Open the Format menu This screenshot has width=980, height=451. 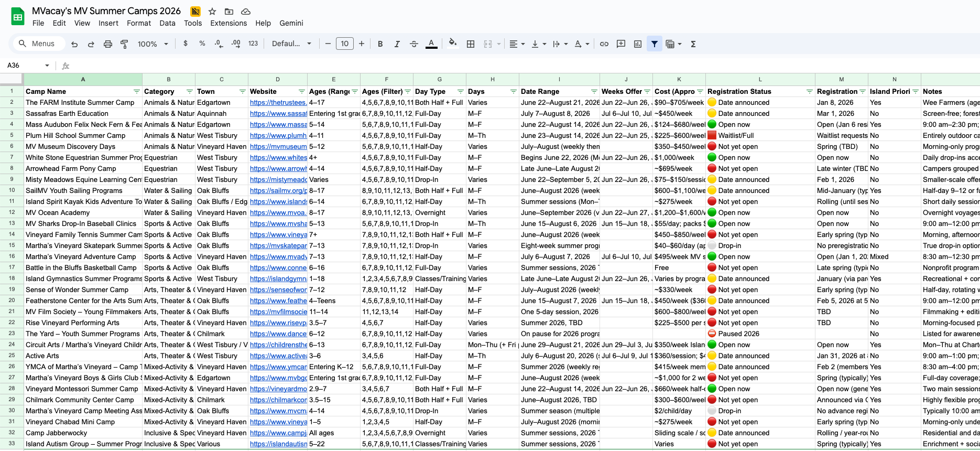(x=139, y=23)
